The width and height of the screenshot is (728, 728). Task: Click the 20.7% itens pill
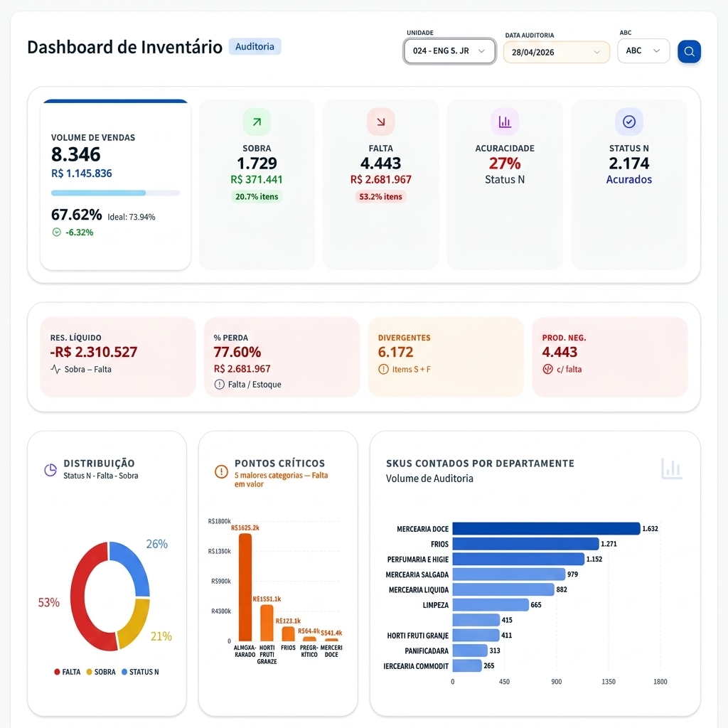click(257, 197)
